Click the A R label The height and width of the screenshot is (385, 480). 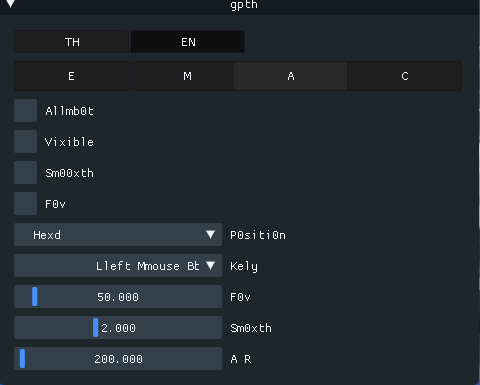tap(241, 359)
